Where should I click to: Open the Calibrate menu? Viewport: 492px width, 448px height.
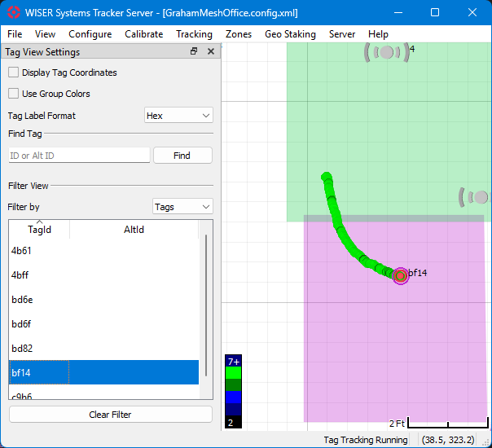[x=143, y=34]
